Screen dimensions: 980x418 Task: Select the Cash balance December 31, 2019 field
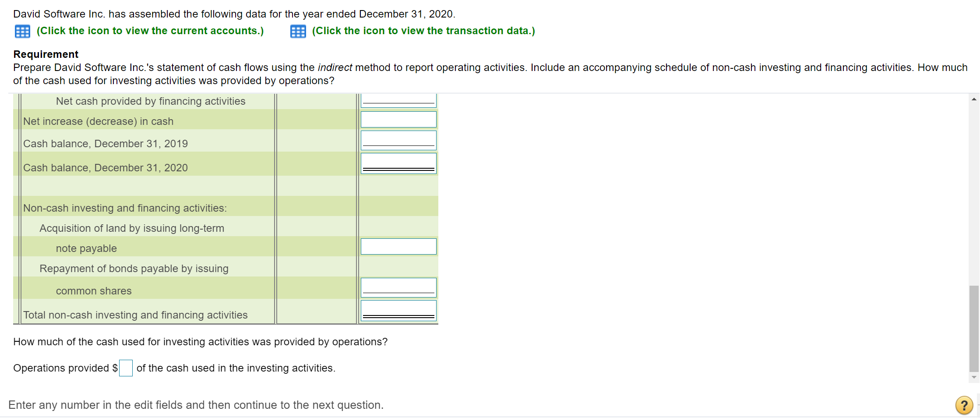coord(398,140)
